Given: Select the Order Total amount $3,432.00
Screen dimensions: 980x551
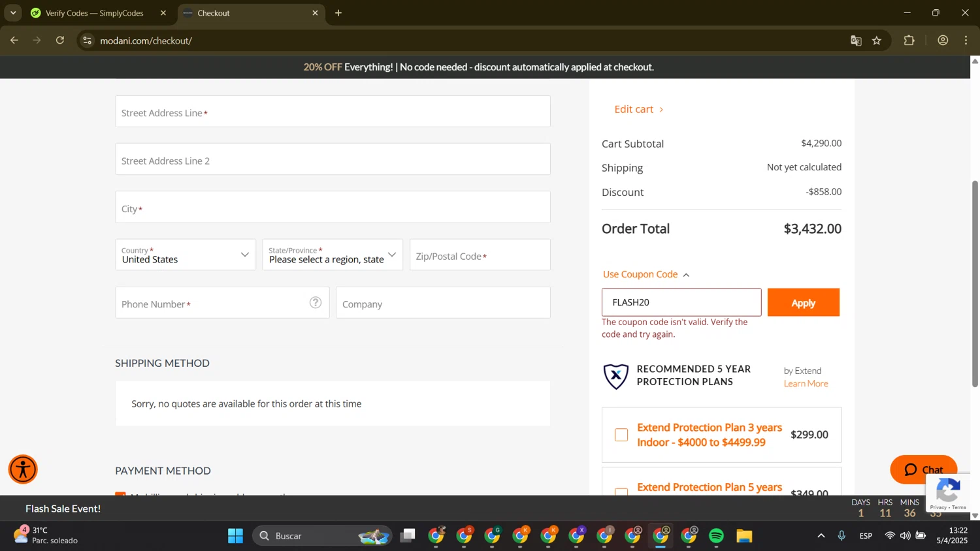Looking at the screenshot, I should [812, 228].
